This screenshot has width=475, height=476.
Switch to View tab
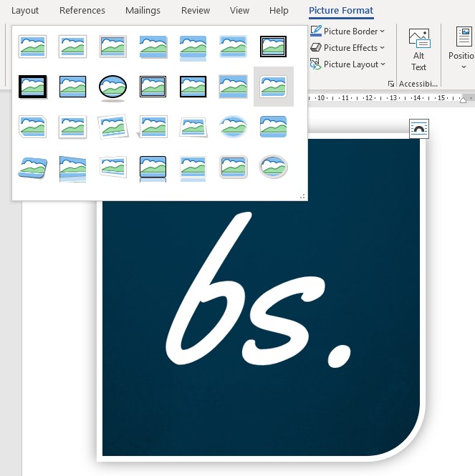[x=239, y=10]
